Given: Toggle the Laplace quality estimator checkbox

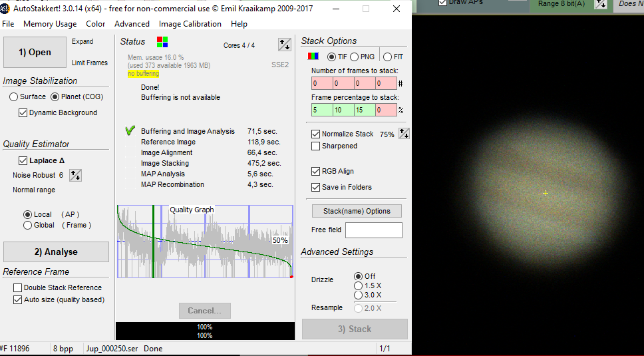Looking at the screenshot, I should tap(23, 160).
